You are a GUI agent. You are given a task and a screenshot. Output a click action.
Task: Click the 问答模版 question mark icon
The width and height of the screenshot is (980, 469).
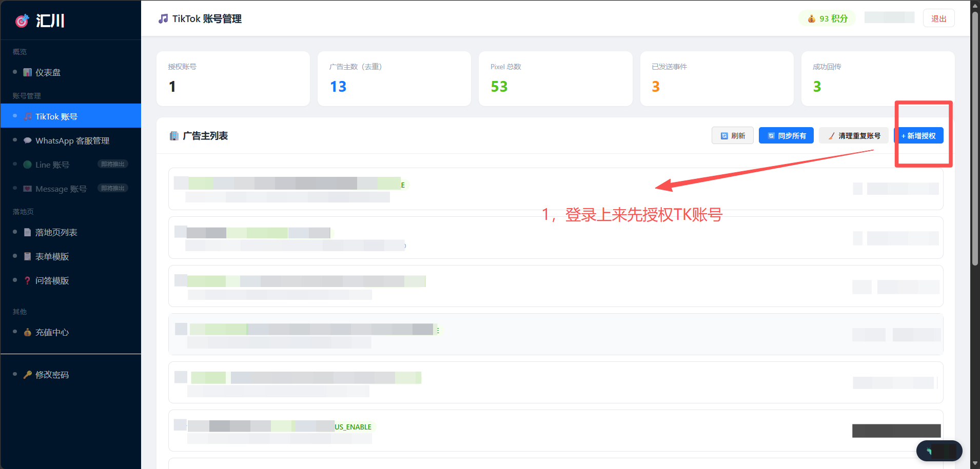28,280
